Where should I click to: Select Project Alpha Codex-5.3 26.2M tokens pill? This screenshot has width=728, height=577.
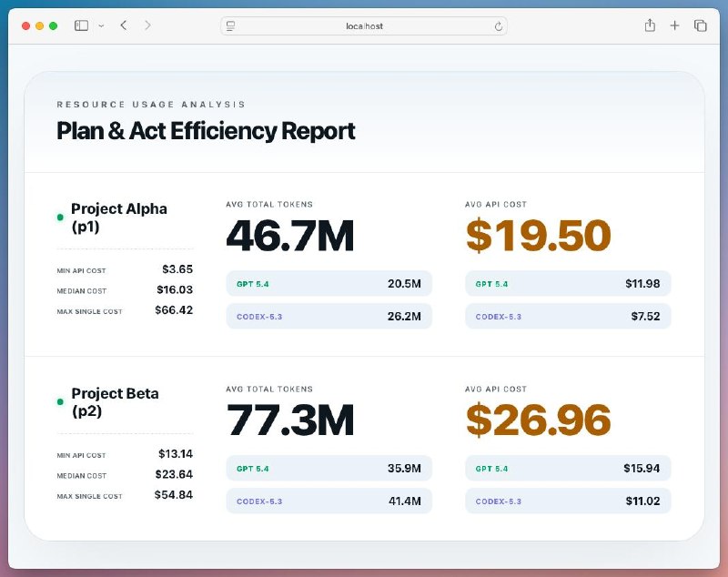pyautogui.click(x=329, y=317)
